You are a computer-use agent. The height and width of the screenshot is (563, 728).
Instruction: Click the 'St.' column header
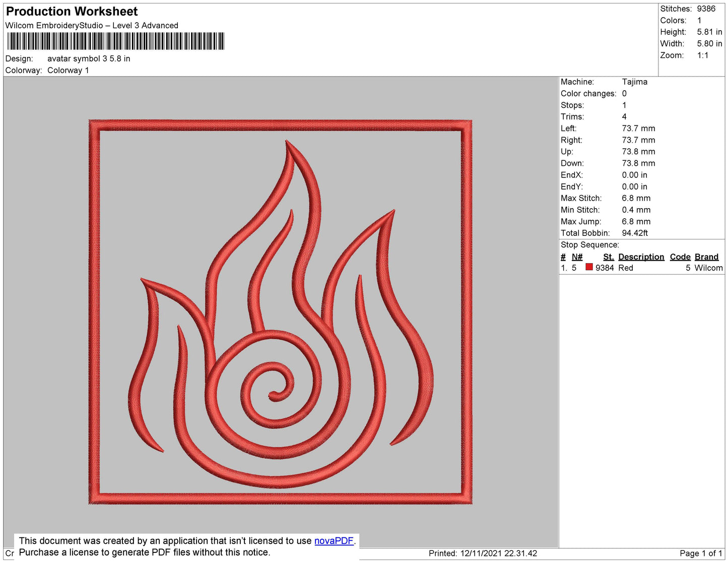tap(609, 257)
